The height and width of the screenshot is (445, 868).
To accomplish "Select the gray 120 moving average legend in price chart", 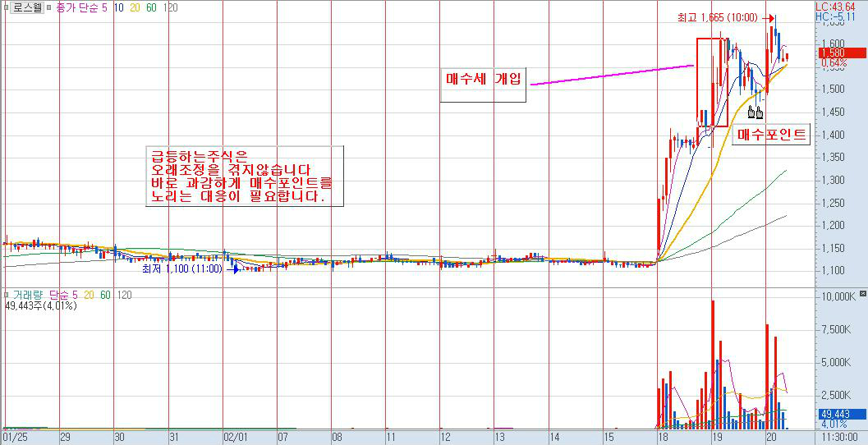I will [x=172, y=9].
